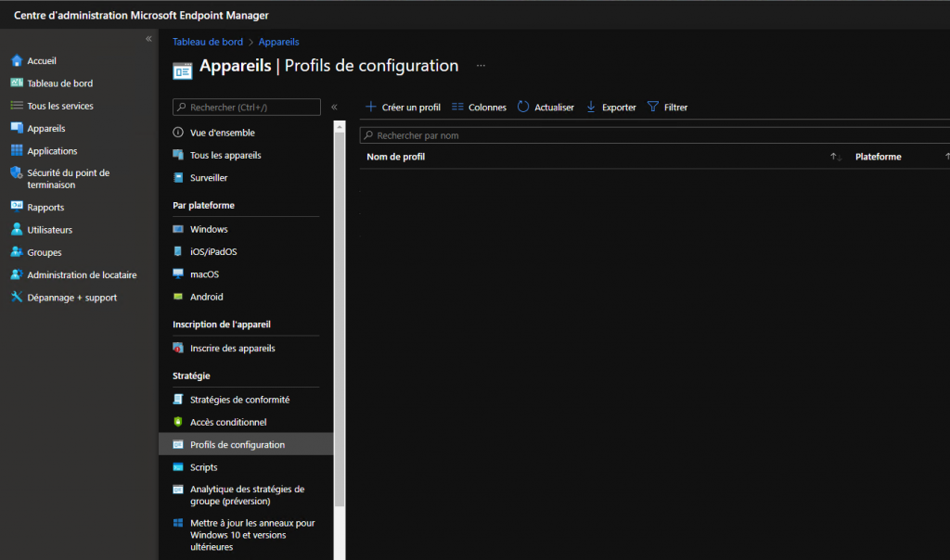Click the endpoint security shield icon
This screenshot has height=560, width=950.
point(17,173)
